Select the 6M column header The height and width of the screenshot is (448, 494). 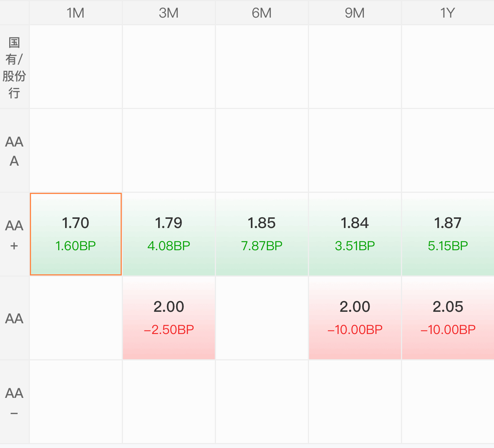pos(262,13)
